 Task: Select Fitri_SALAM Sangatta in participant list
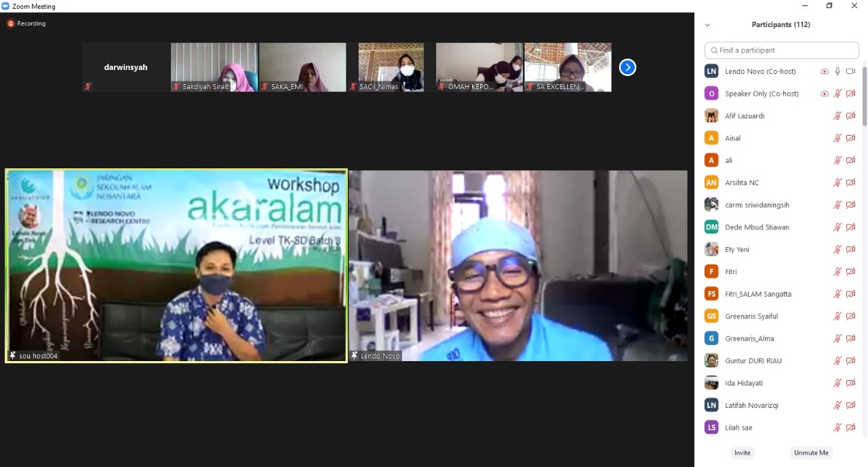tap(757, 294)
